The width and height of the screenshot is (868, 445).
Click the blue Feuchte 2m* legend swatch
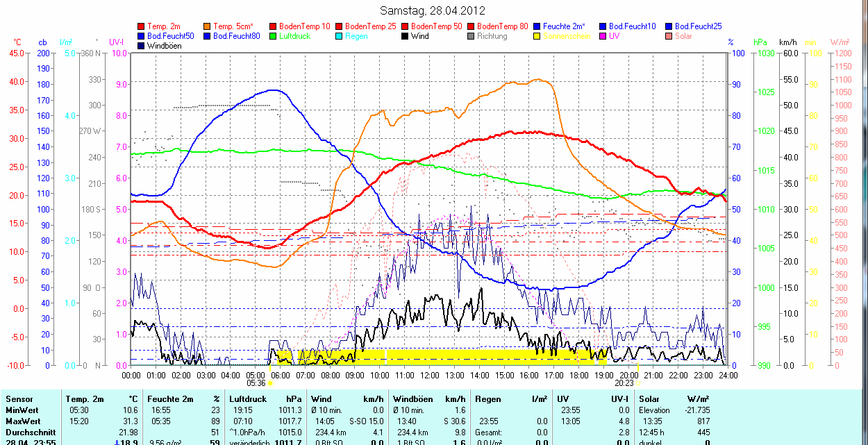tap(537, 26)
